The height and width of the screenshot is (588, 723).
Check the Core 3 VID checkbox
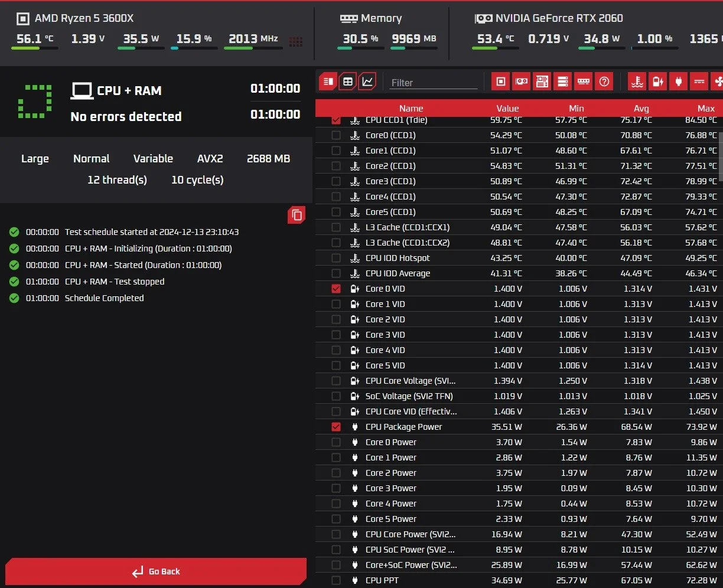pos(336,335)
